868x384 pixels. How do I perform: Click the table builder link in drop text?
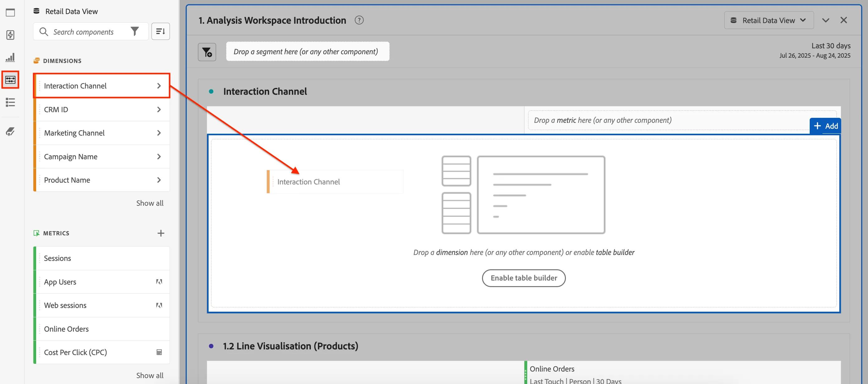pyautogui.click(x=615, y=252)
